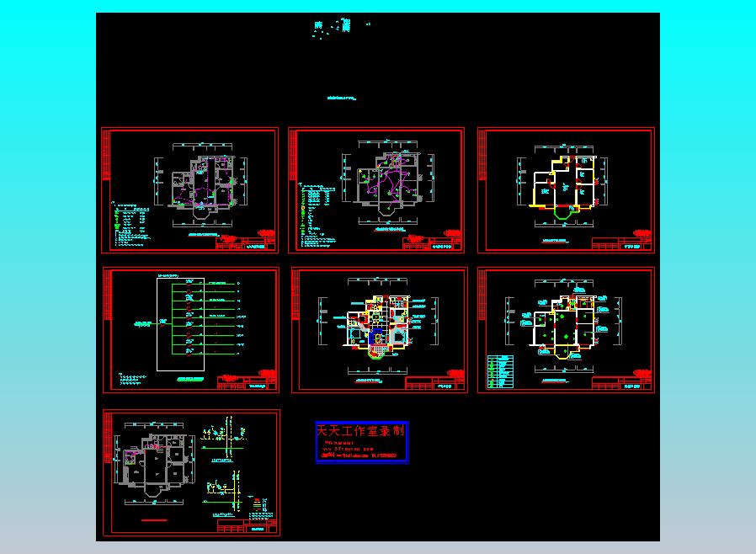Select the colorful furniture layout plan sheet
The image size is (756, 554).
click(380, 330)
